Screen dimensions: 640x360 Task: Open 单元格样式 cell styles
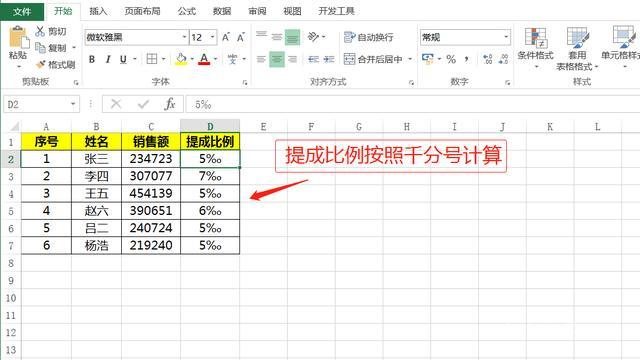621,48
